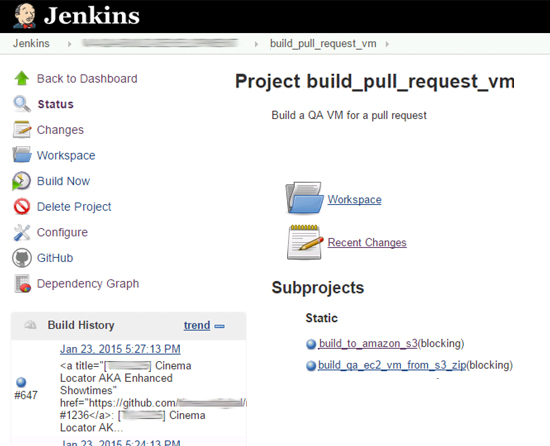Open the main Workspace link

(x=354, y=200)
